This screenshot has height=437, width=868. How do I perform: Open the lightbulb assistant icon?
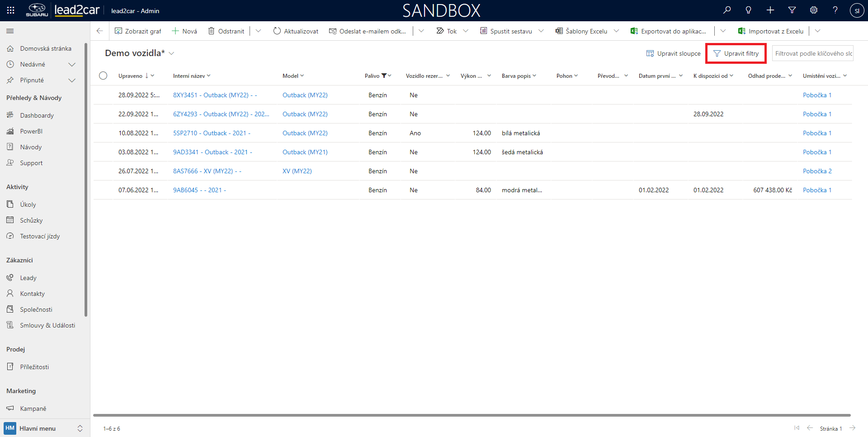pyautogui.click(x=749, y=10)
